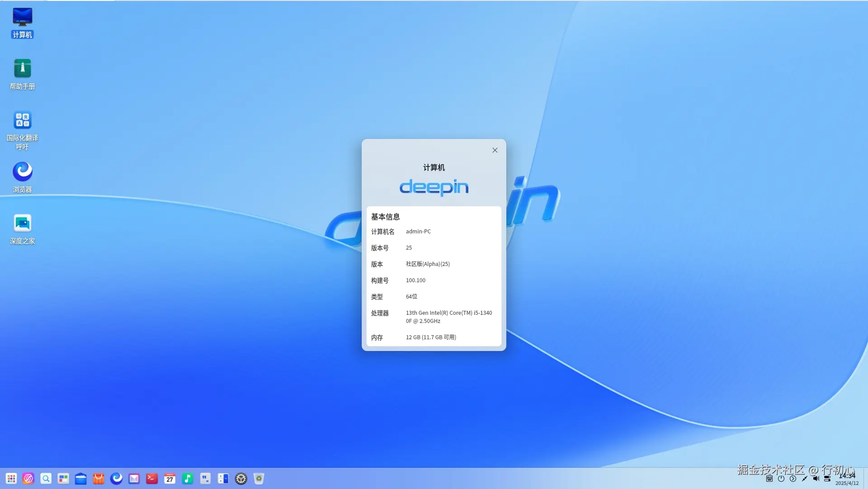Screen dimensions: 868x489
Task: Open the file manager from dock
Action: click(81, 479)
